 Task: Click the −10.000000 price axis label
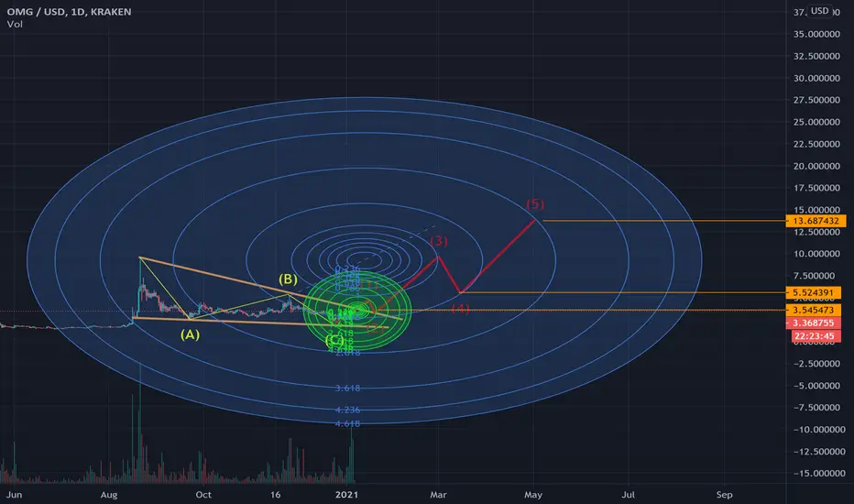click(x=819, y=430)
